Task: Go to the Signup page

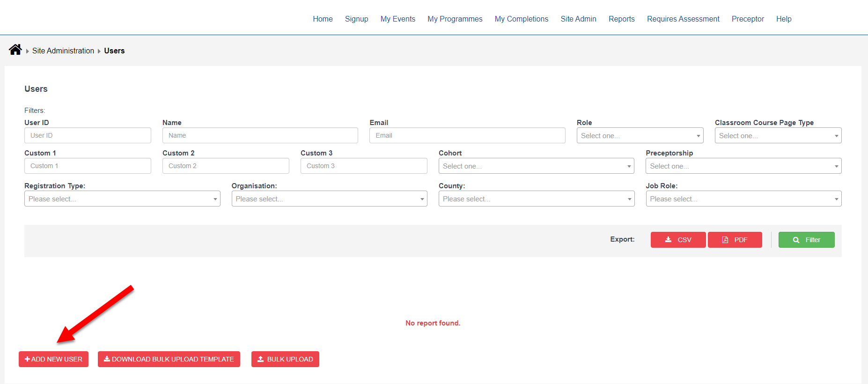Action: point(356,19)
